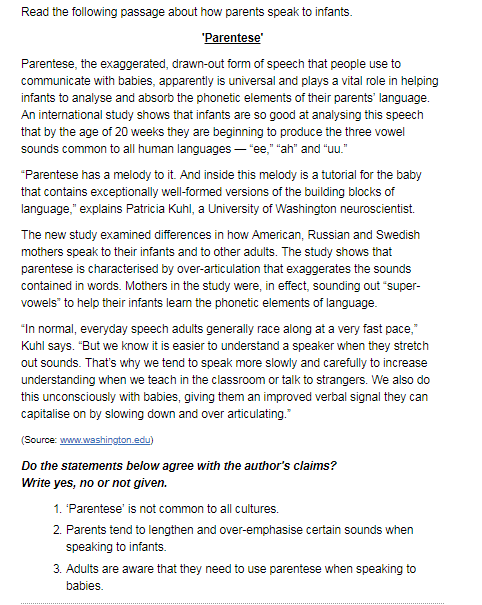Click 'University of Washington neuroscientist' text
The height and width of the screenshot is (605, 482).
click(x=311, y=209)
